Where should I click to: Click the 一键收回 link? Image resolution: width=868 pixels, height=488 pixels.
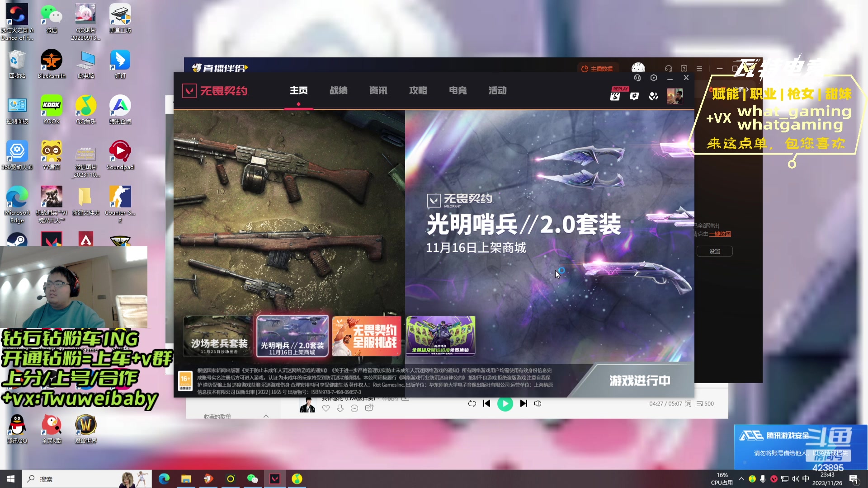720,234
